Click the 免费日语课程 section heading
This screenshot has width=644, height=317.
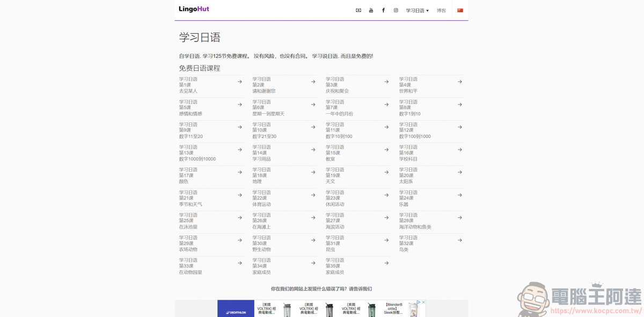tap(200, 68)
